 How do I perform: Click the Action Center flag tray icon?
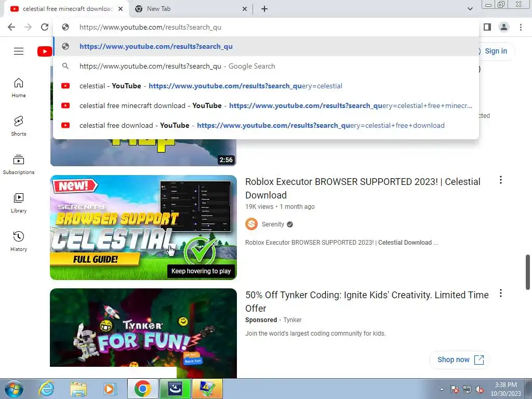(x=455, y=390)
